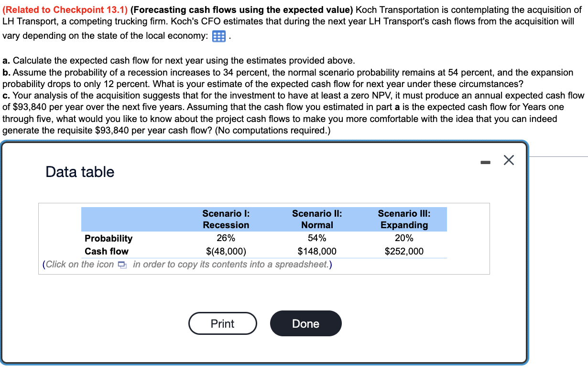Click the 26% recession probability cell

point(226,238)
